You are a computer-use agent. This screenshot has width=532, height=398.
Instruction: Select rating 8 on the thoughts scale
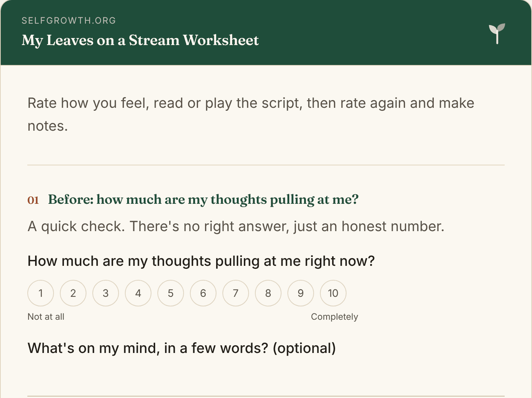click(268, 293)
